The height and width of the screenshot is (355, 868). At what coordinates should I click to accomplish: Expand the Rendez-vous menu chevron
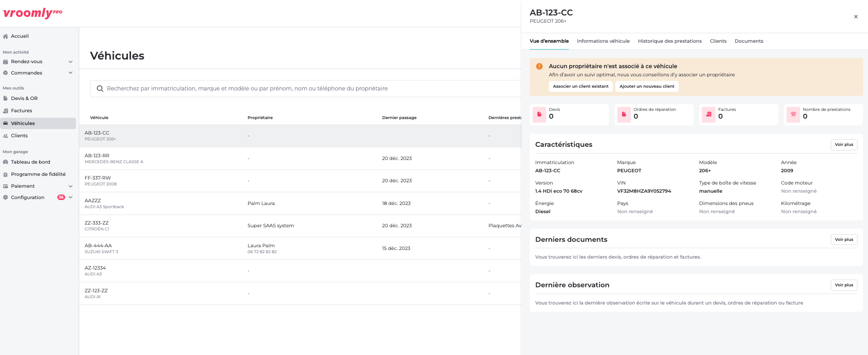[71, 62]
